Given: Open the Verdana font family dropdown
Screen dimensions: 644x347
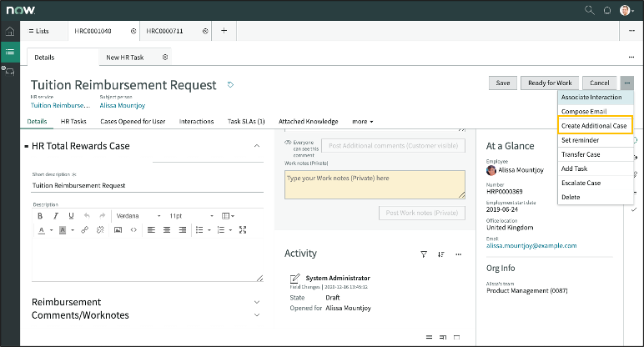Looking at the screenshot, I should pos(138,216).
